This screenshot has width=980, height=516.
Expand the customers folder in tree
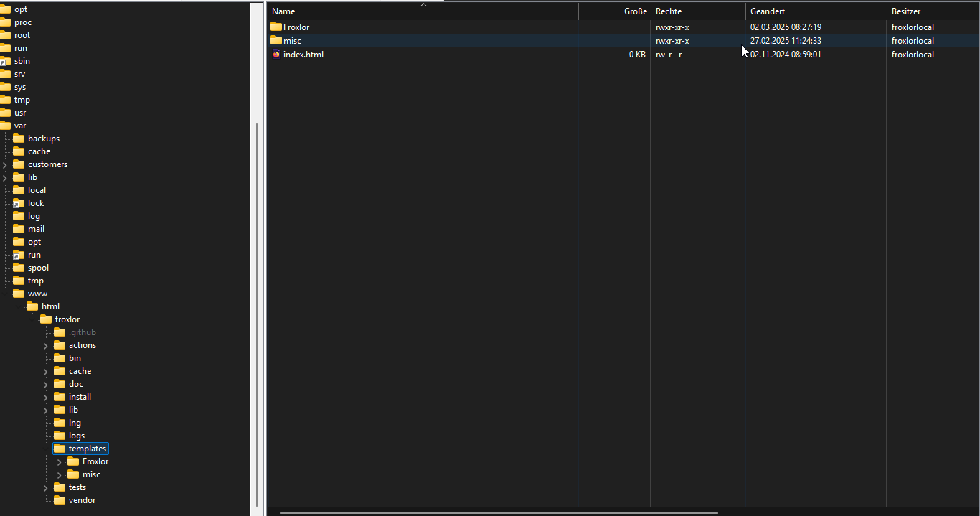(5, 164)
